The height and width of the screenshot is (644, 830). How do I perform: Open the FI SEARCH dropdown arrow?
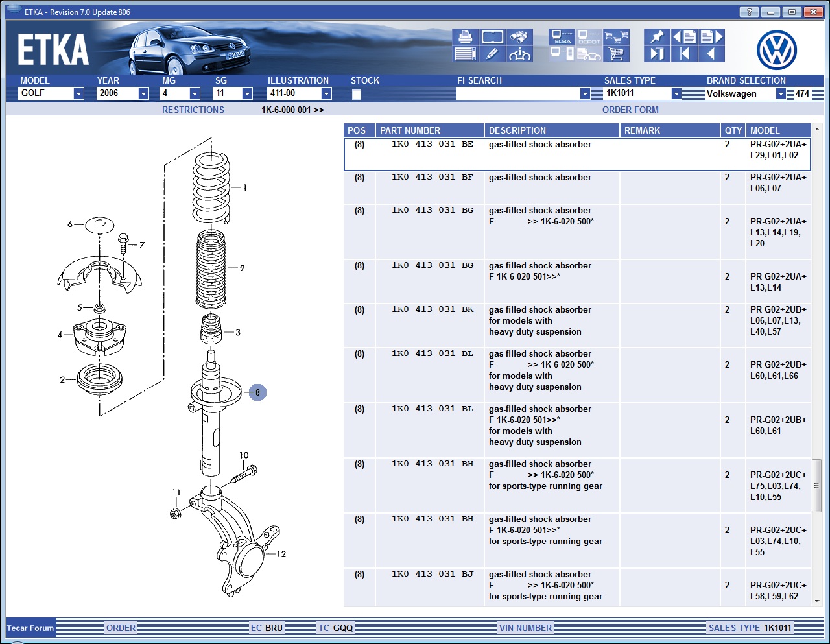[x=585, y=93]
